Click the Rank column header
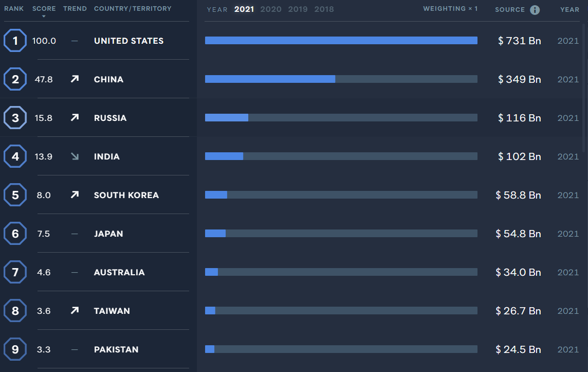The image size is (588, 372). pyautogui.click(x=14, y=9)
